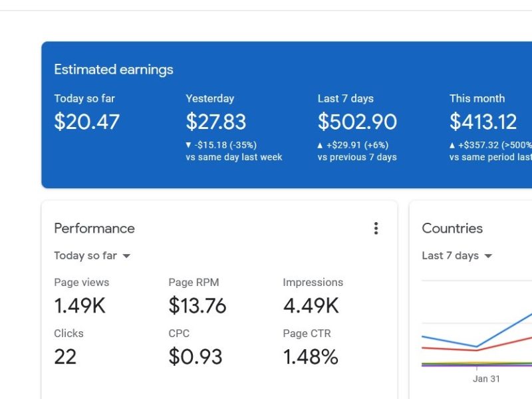Click the Last 7 days earnings $502.90
The width and height of the screenshot is (532, 399).
[x=357, y=122]
